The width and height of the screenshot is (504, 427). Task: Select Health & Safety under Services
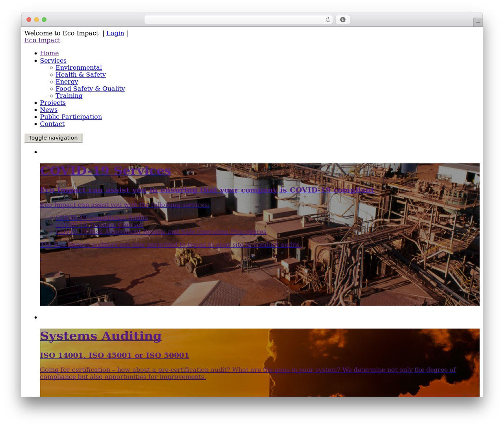81,75
